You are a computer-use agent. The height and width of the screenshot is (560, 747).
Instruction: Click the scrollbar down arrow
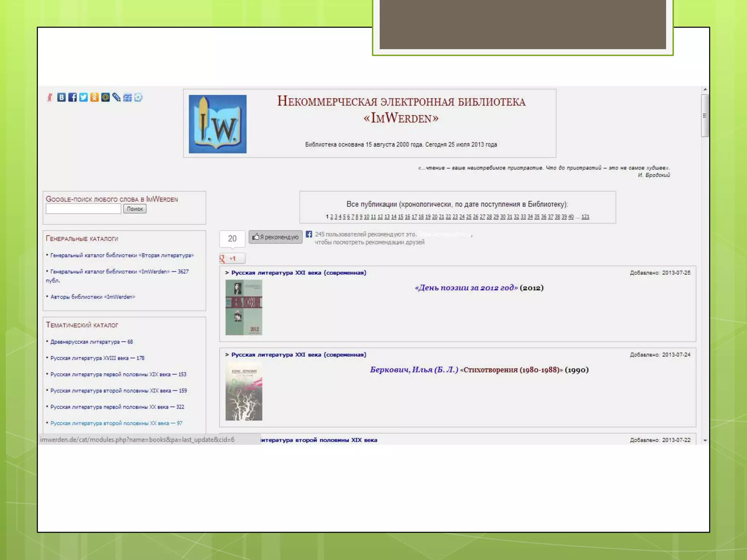pos(705,440)
